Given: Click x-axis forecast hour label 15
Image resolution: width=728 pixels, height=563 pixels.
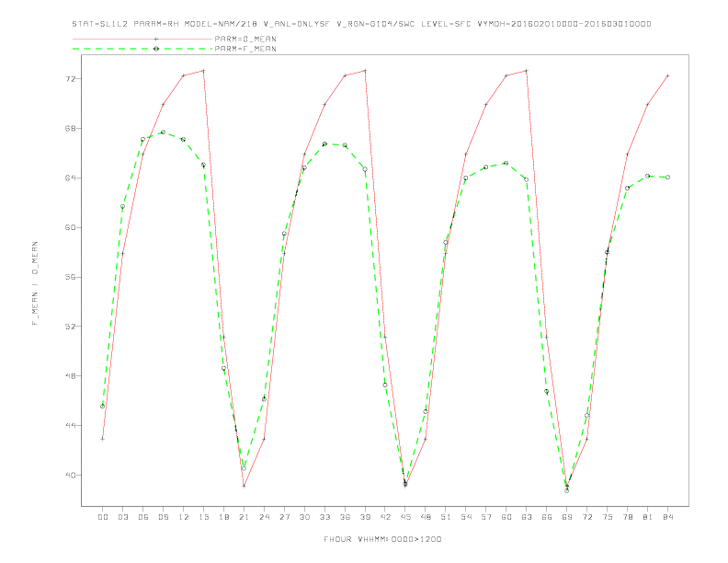Looking at the screenshot, I should (x=203, y=517).
